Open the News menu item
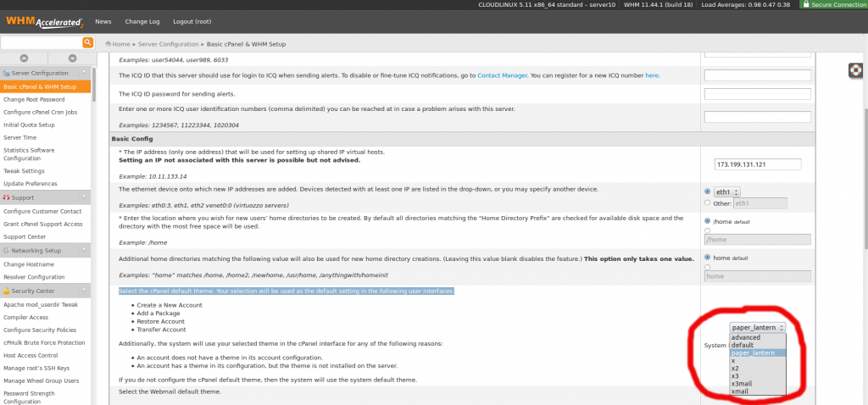868x405 pixels. (x=103, y=21)
